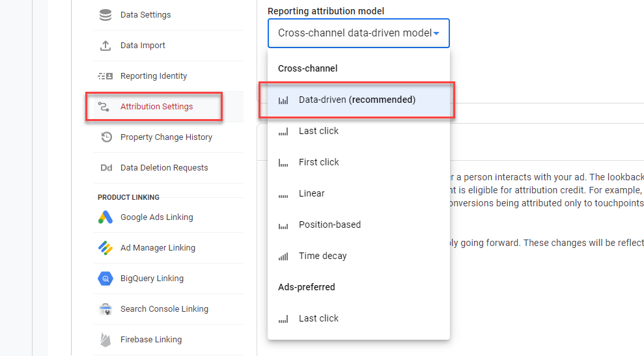The height and width of the screenshot is (356, 644).
Task: Choose Cross-channel Last click model
Action: coord(318,131)
